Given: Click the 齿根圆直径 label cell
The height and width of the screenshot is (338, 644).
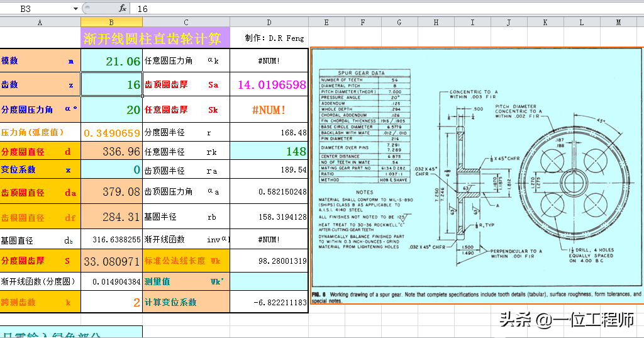Looking at the screenshot, I should click(40, 217).
